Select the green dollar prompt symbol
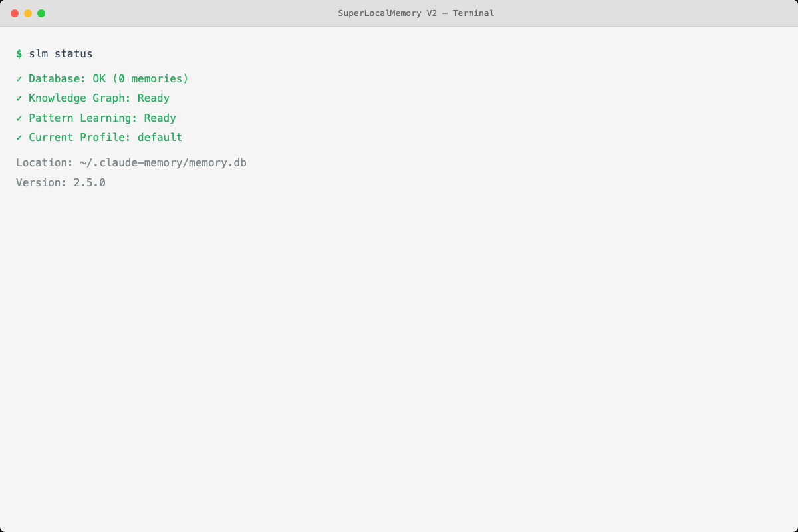The image size is (798, 532). coord(19,53)
